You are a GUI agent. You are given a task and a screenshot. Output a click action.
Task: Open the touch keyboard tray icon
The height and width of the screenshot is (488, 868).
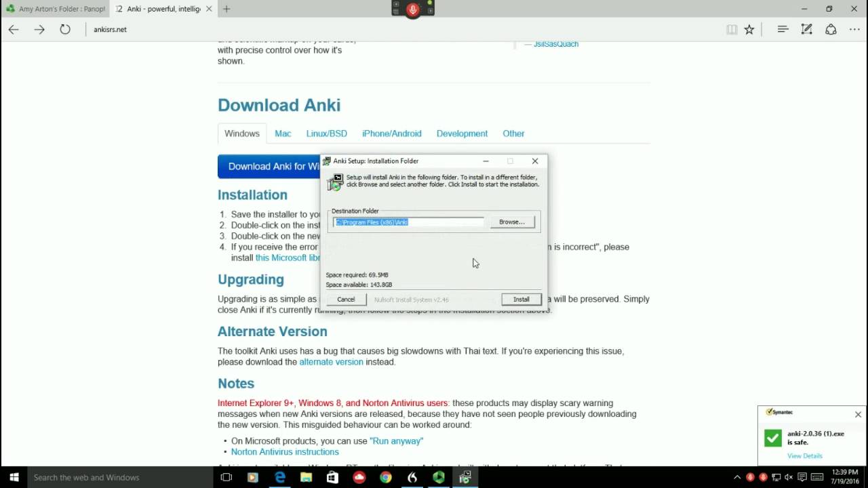click(817, 477)
